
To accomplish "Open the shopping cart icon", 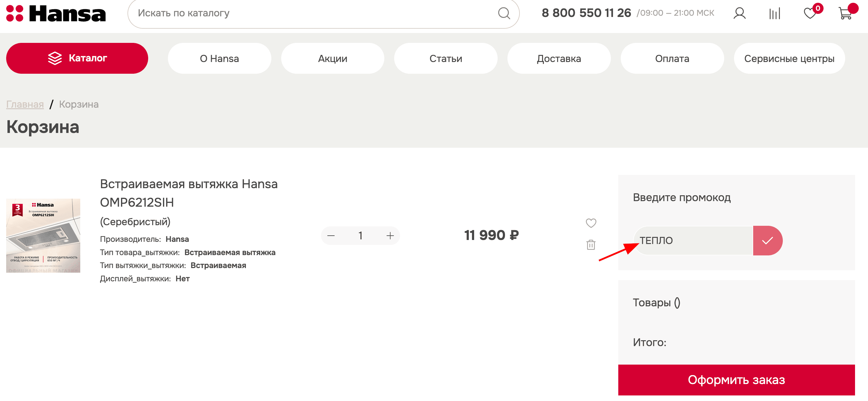I will (x=845, y=14).
